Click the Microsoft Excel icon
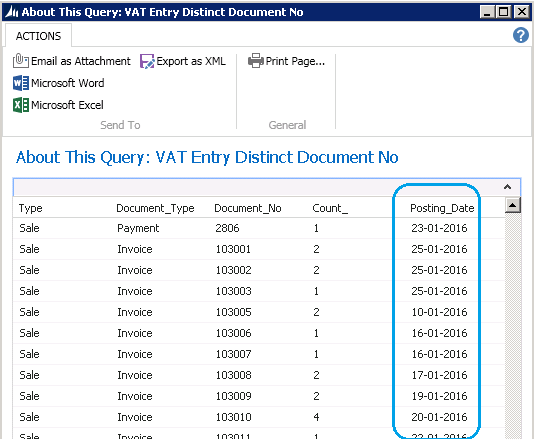The image size is (534, 439). (21, 105)
